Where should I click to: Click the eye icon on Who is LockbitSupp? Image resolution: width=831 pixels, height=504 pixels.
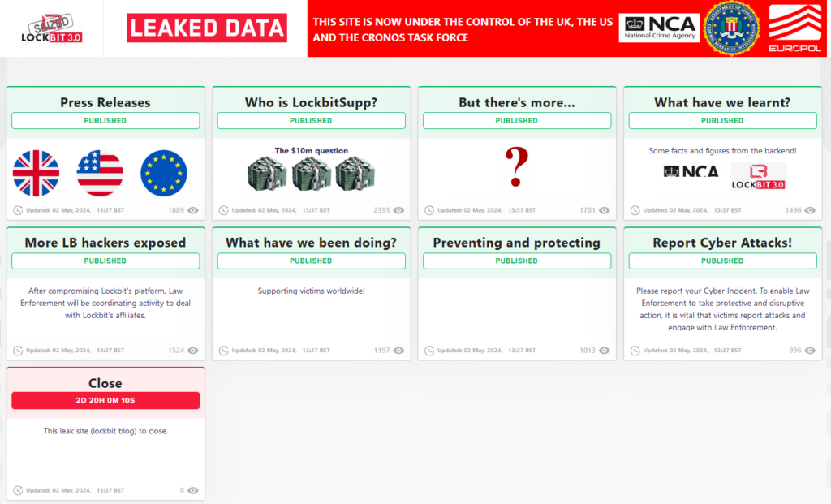click(x=398, y=209)
